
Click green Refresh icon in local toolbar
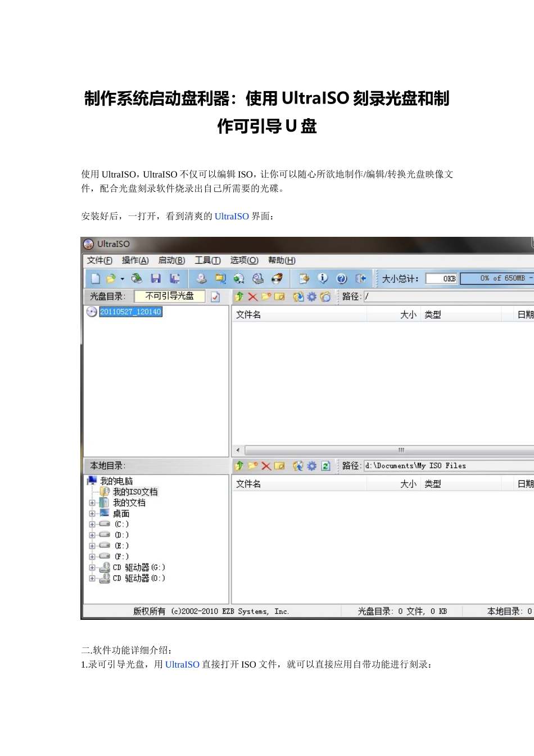325,466
